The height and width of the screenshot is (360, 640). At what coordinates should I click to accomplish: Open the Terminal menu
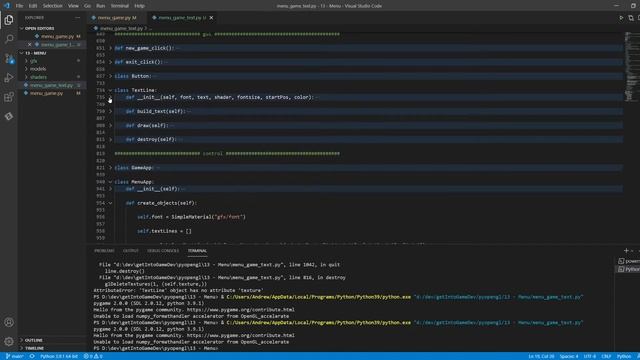(x=120, y=6)
